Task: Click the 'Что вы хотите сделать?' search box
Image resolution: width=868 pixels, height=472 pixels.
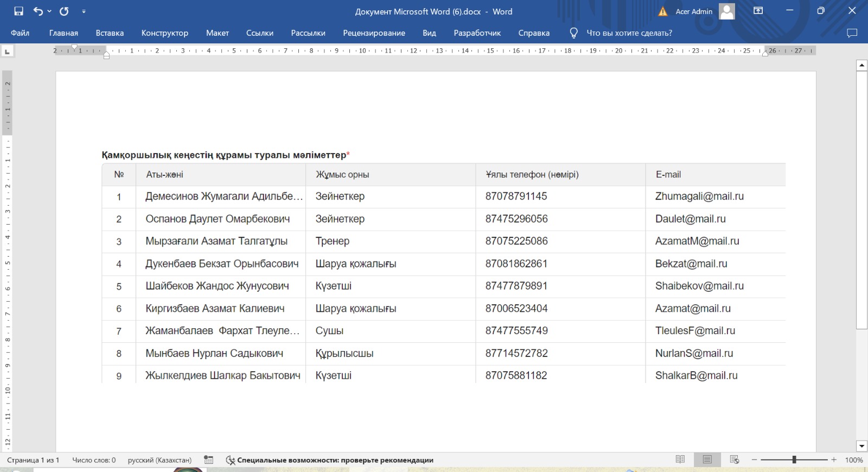Action: (629, 33)
